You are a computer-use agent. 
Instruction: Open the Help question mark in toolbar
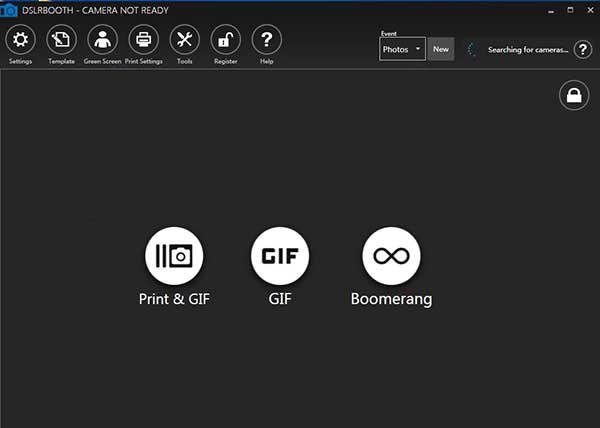[266, 39]
